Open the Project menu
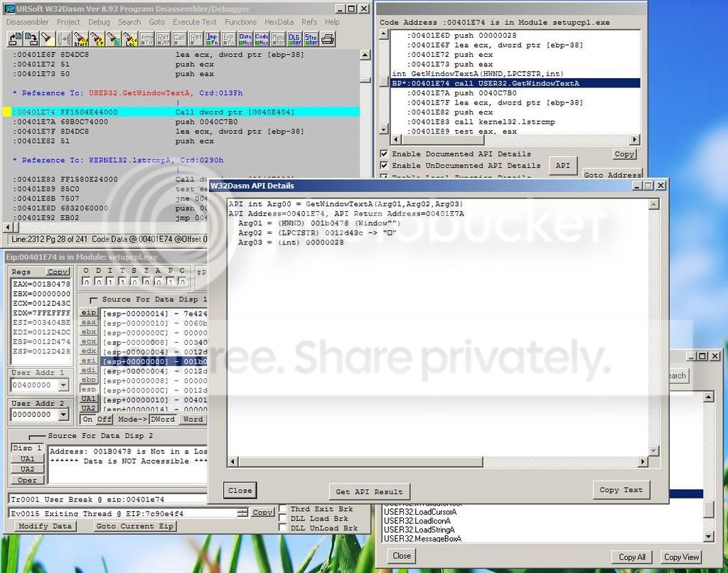728x573 pixels. click(x=69, y=22)
